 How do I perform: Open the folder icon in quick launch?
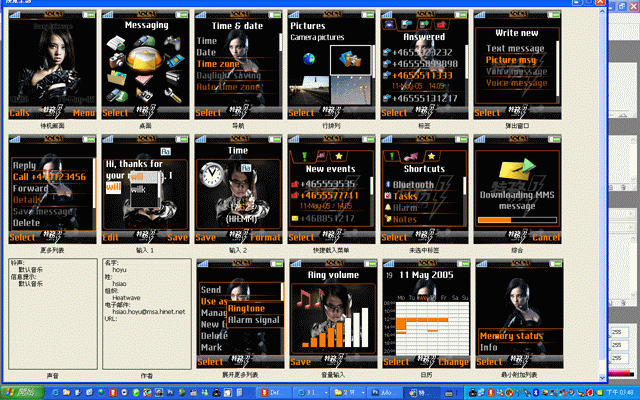(67, 393)
